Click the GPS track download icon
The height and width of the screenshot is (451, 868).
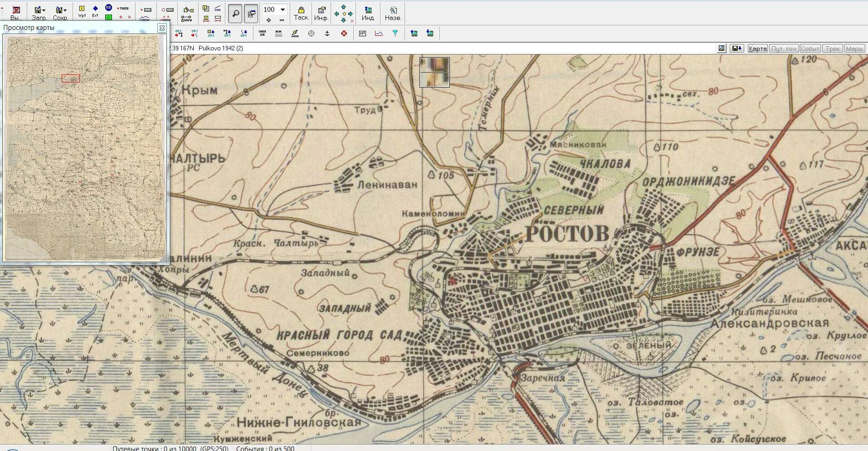244,33
